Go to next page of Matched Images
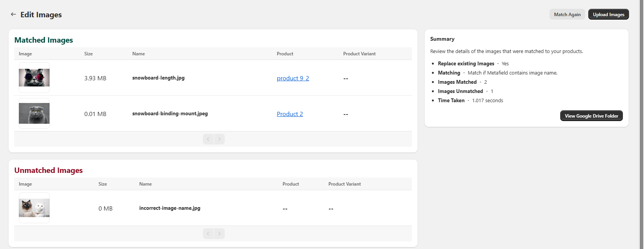 (219, 139)
